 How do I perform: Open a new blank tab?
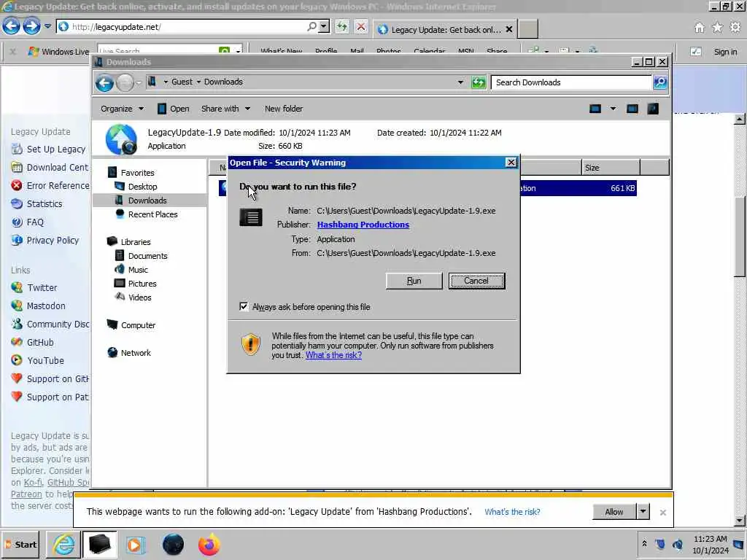coord(528,29)
